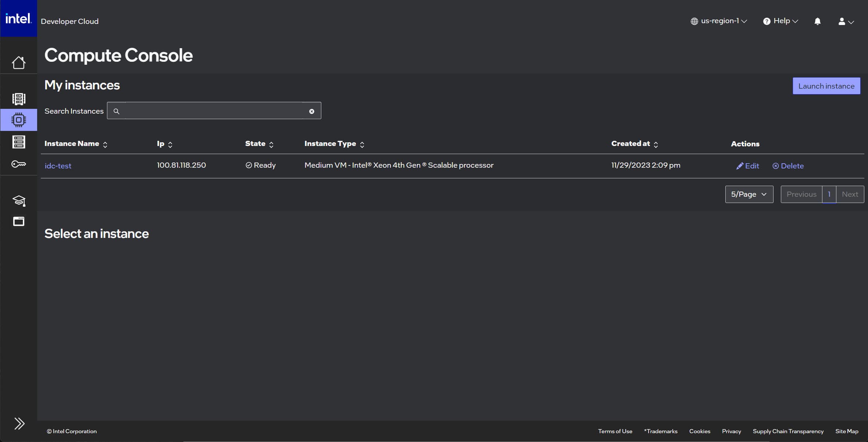Expand the Help menu
Viewport: 868px width, 442px height.
tap(781, 21)
